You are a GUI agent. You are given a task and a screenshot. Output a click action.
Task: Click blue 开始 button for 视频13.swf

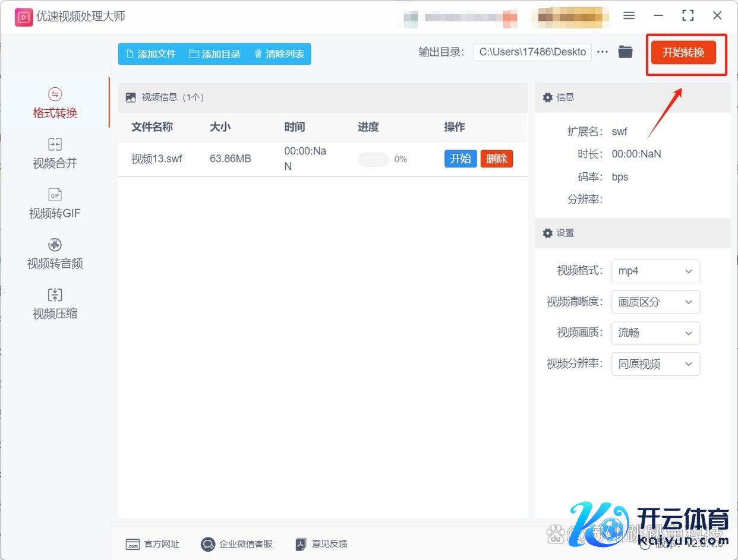(460, 159)
